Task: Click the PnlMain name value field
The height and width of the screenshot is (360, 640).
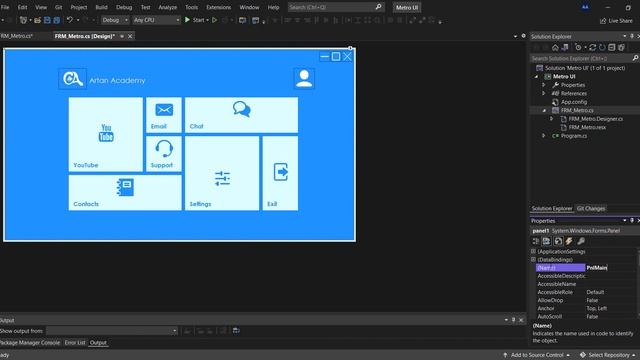Action: tap(611, 268)
